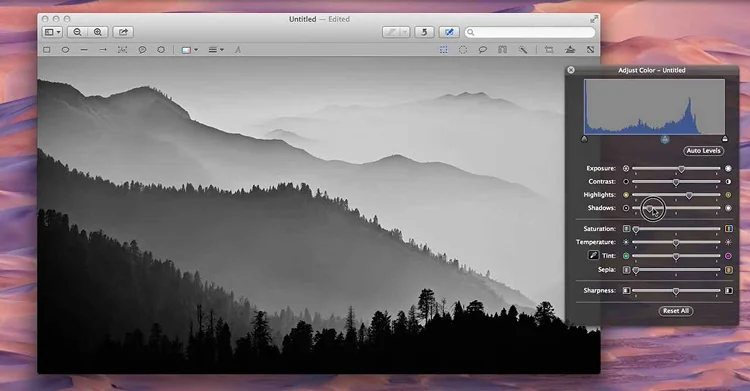The image size is (750, 391).
Task: Click the full-color saturation icon
Action: [x=728, y=229]
